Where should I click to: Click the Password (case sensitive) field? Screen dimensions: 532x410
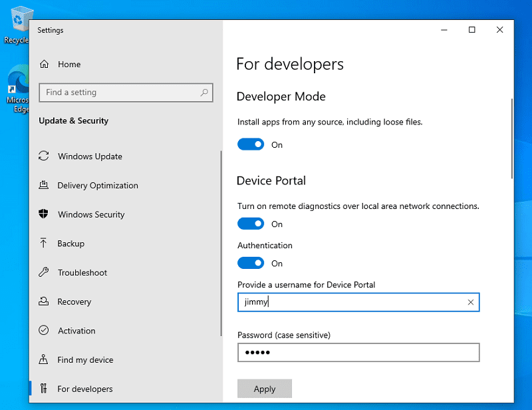click(x=358, y=352)
